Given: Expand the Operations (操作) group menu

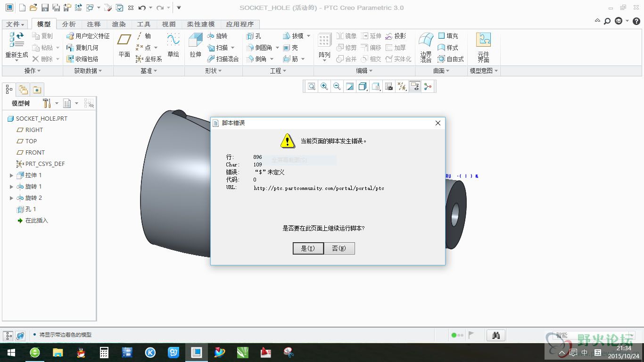Looking at the screenshot, I should pyautogui.click(x=33, y=71).
